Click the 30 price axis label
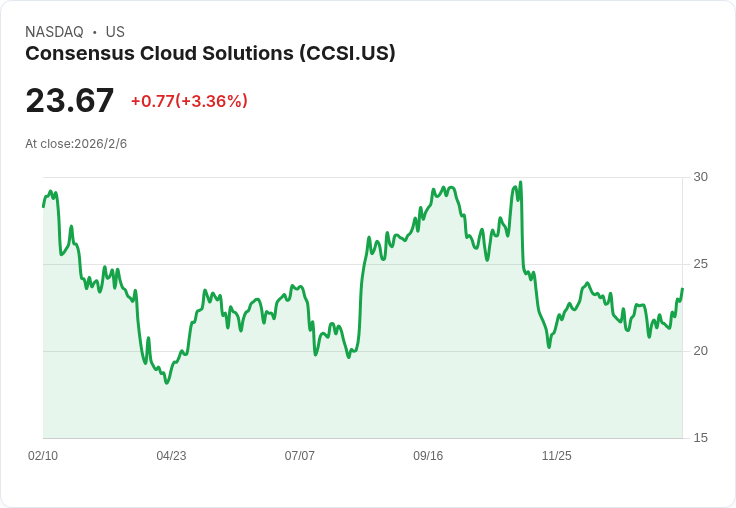The image size is (736, 508). [x=700, y=177]
